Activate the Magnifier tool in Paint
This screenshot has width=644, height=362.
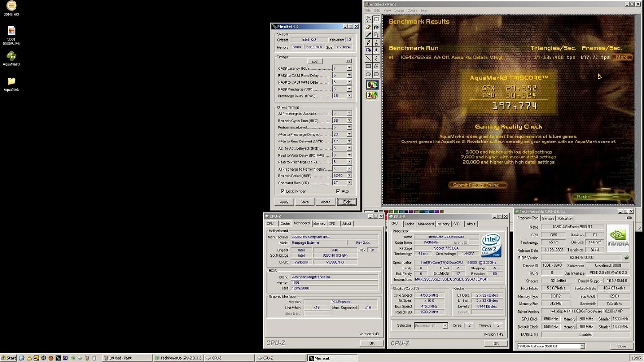tap(376, 35)
